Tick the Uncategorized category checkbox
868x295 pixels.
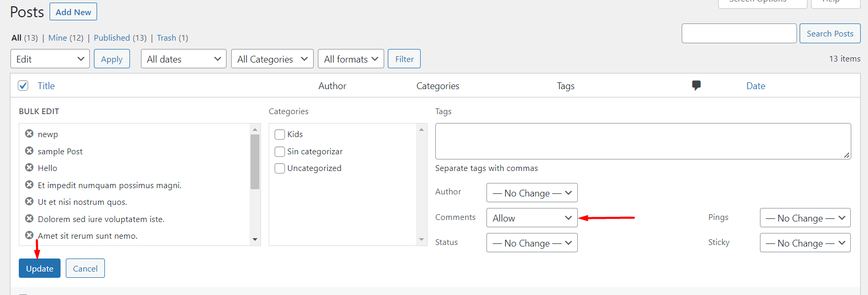coord(280,168)
